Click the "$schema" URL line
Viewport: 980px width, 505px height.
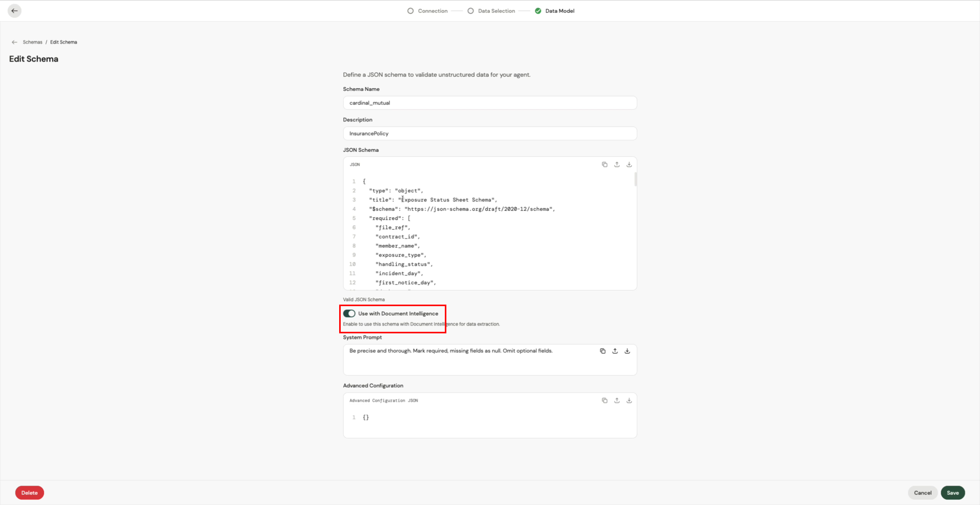click(x=462, y=209)
